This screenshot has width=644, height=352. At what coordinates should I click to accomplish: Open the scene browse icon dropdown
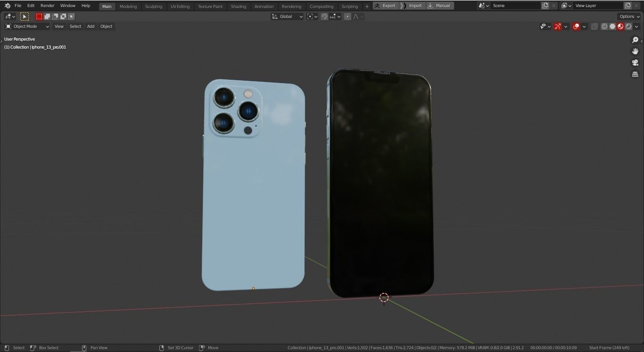pos(483,6)
